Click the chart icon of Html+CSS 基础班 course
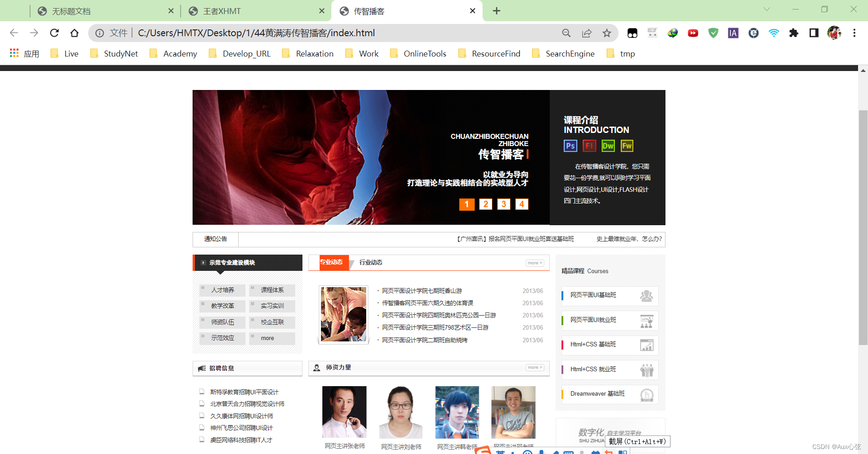Screen dimensions: 868x454 647,345
